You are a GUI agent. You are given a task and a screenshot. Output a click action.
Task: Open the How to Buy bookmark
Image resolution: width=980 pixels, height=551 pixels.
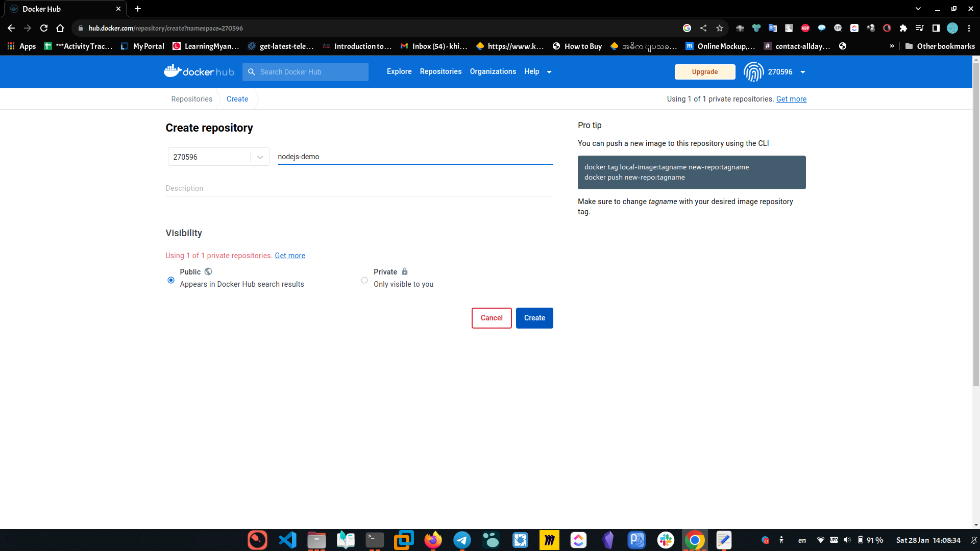577,46
